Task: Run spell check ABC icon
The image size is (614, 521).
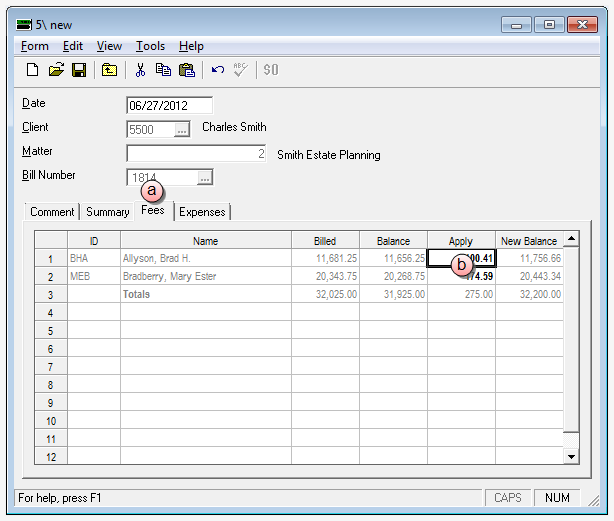Action: click(240, 70)
